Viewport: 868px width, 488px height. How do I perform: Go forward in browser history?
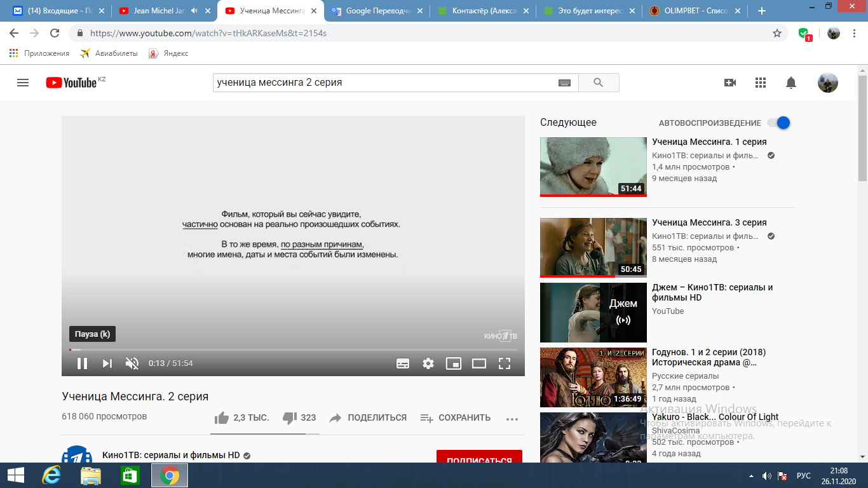pyautogui.click(x=34, y=33)
